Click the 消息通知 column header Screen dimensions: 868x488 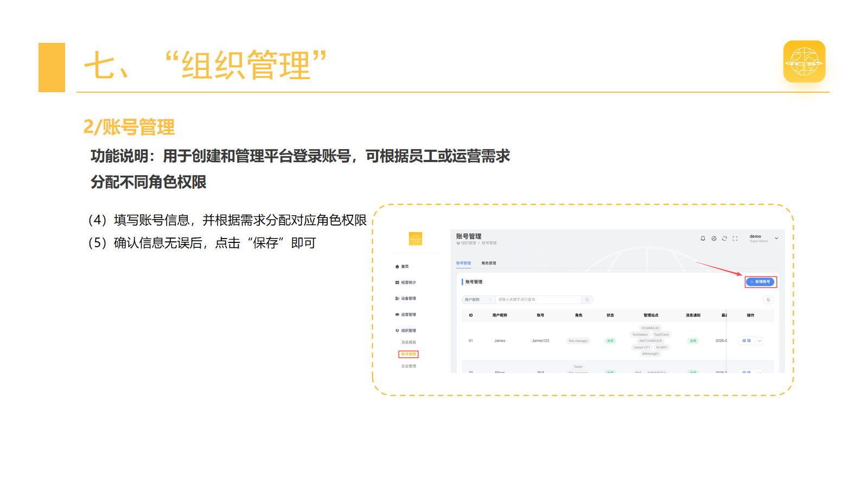click(693, 315)
